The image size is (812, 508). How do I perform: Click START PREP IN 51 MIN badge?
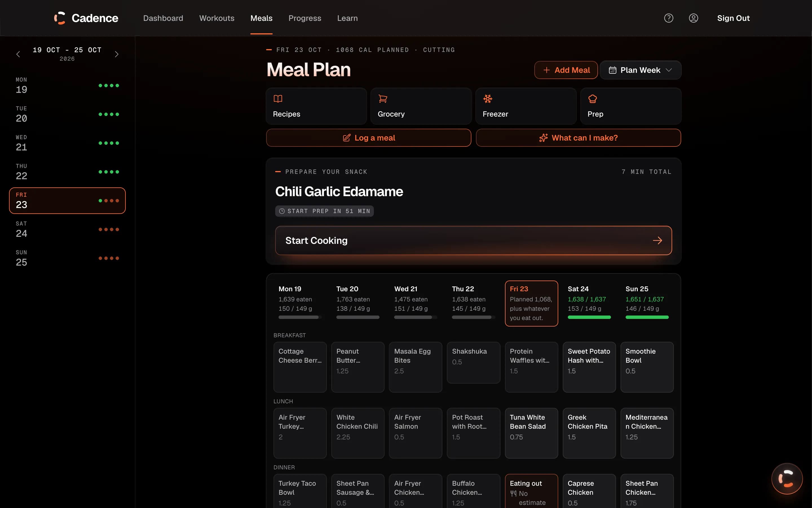coord(324,211)
